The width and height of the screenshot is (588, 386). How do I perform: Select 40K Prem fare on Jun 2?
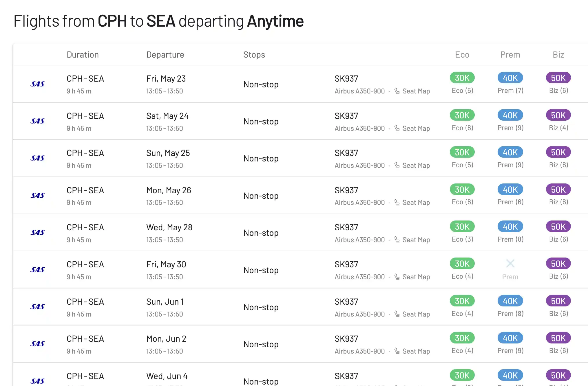[x=510, y=338]
